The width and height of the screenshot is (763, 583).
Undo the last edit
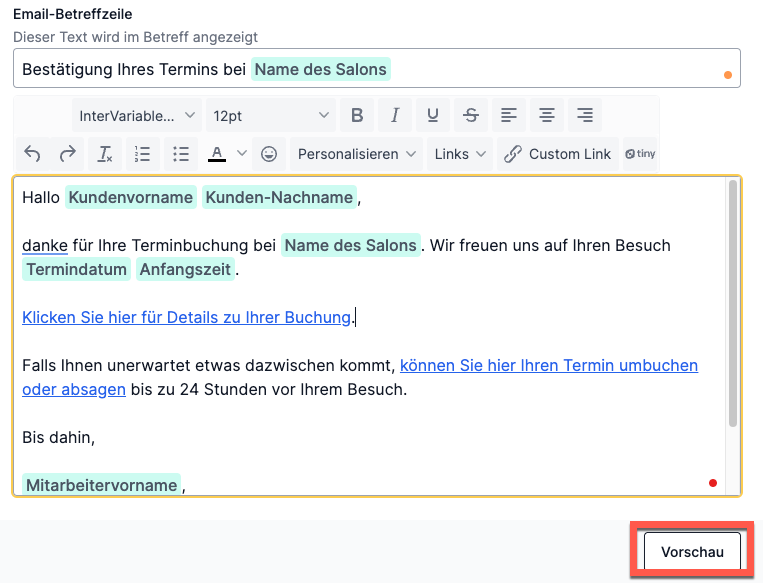click(33, 154)
